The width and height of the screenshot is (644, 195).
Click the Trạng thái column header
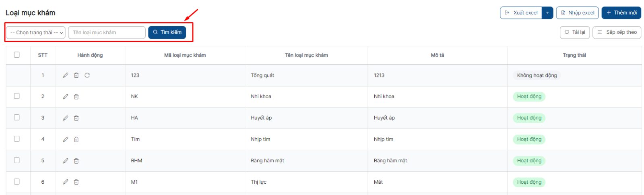pyautogui.click(x=574, y=55)
